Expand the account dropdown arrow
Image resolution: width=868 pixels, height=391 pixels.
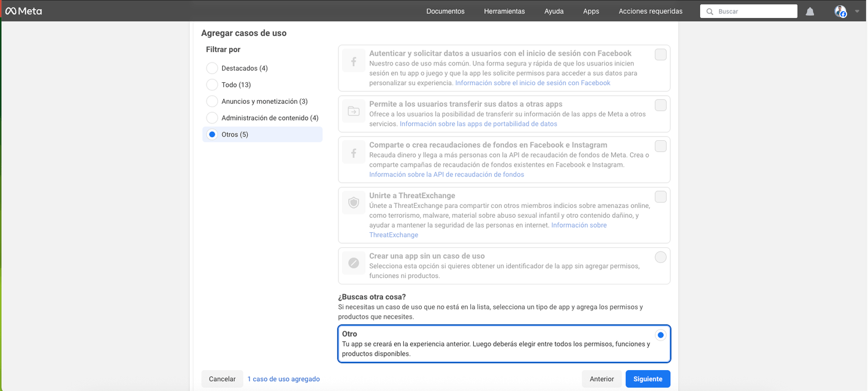(857, 12)
